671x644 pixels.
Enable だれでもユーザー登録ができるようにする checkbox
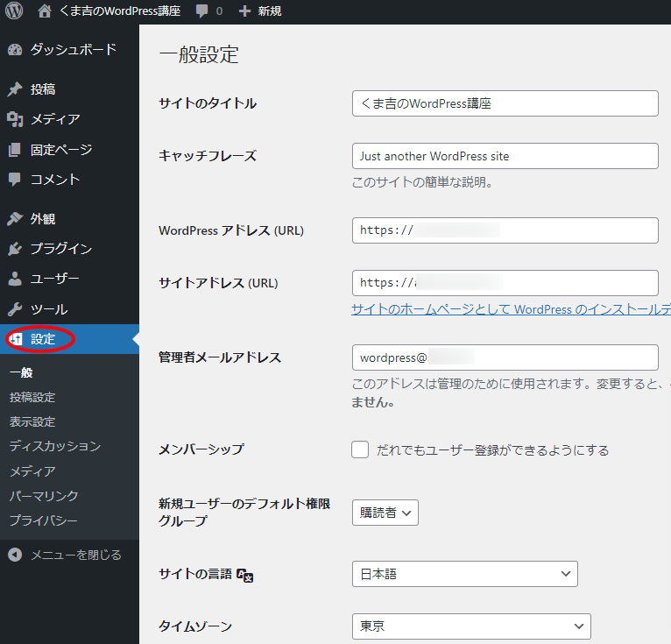360,449
